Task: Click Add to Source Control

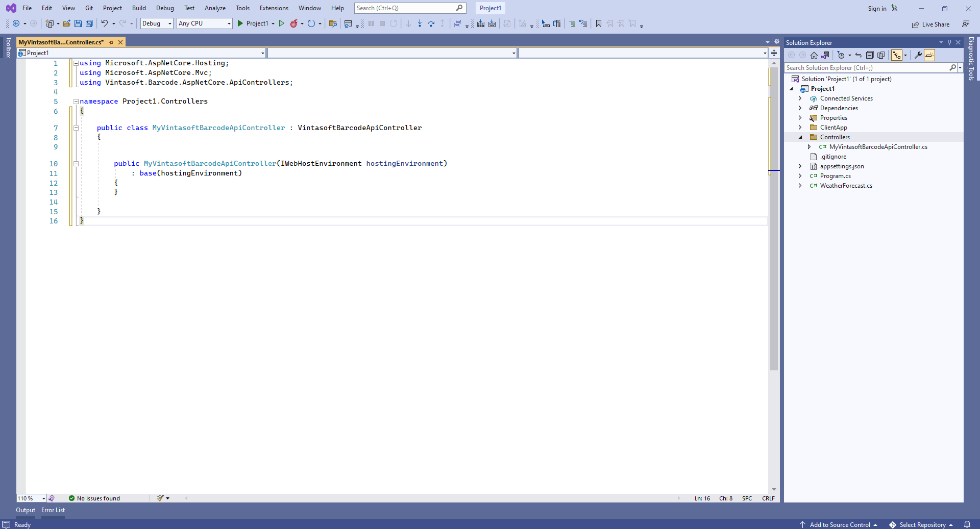Action: 840,524
